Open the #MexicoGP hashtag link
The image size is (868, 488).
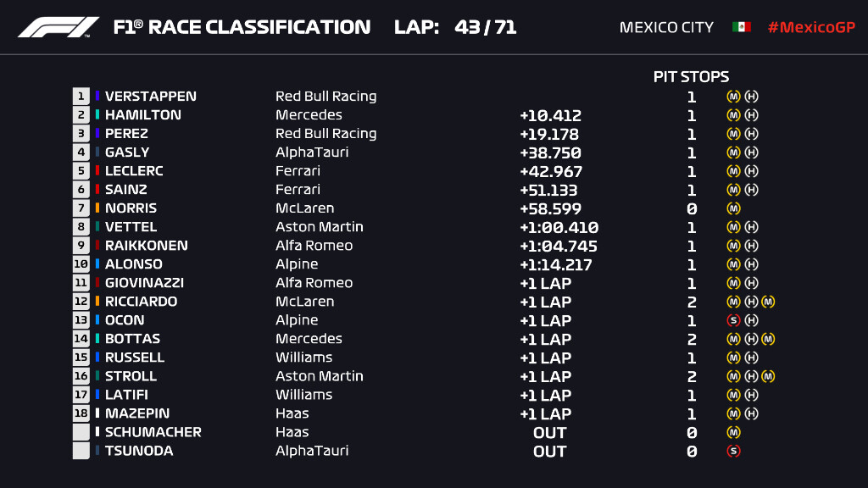[x=811, y=27]
